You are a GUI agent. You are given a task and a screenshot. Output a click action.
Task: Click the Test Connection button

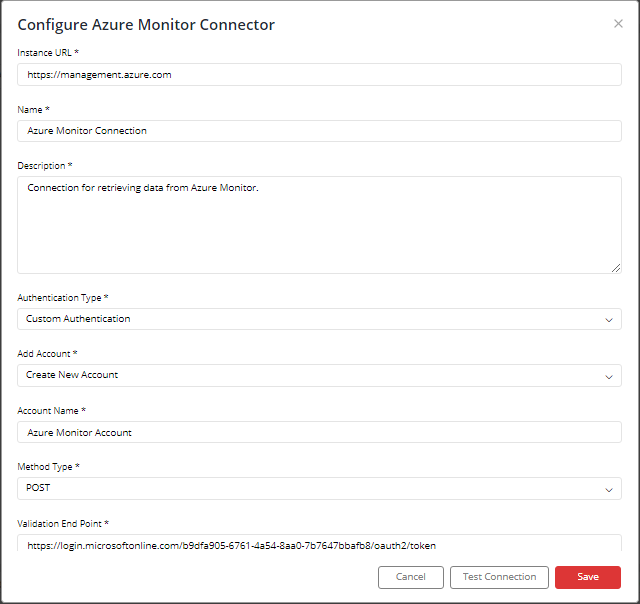[x=499, y=577]
